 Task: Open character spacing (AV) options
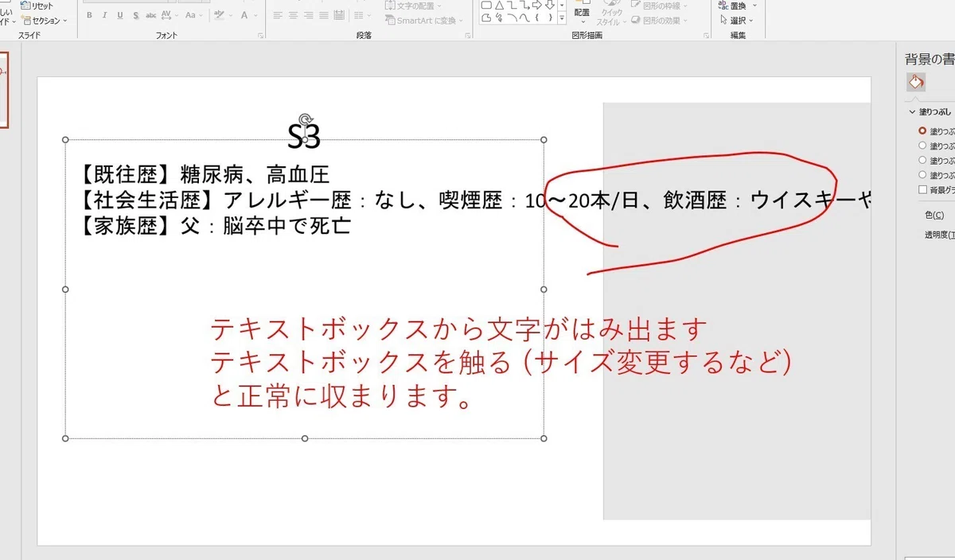169,15
